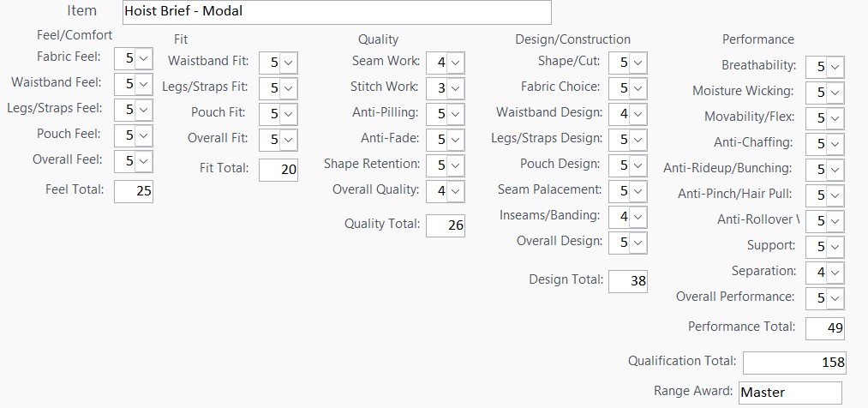
Task: Open the Shape/Cut rating dropdown
Action: pyautogui.click(x=638, y=63)
